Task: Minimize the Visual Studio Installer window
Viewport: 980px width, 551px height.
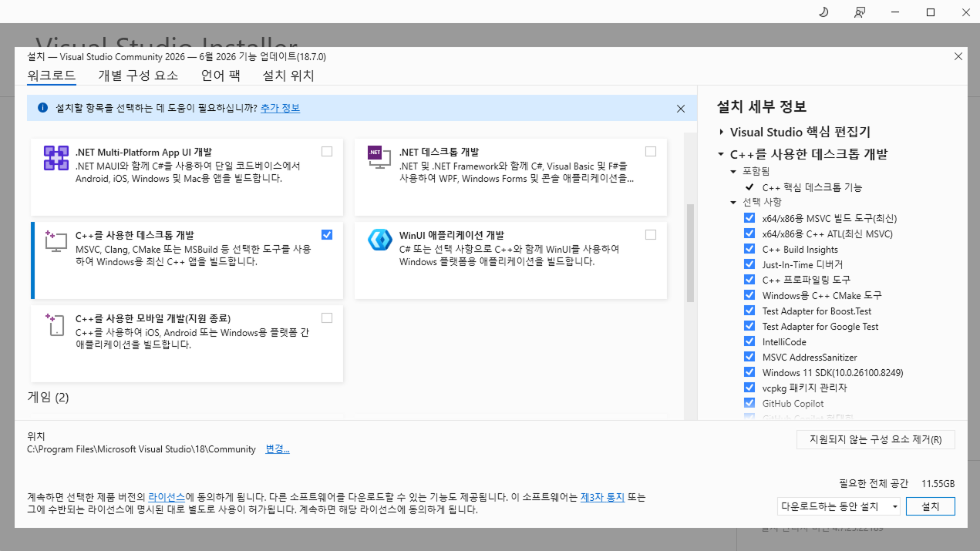Action: (895, 12)
